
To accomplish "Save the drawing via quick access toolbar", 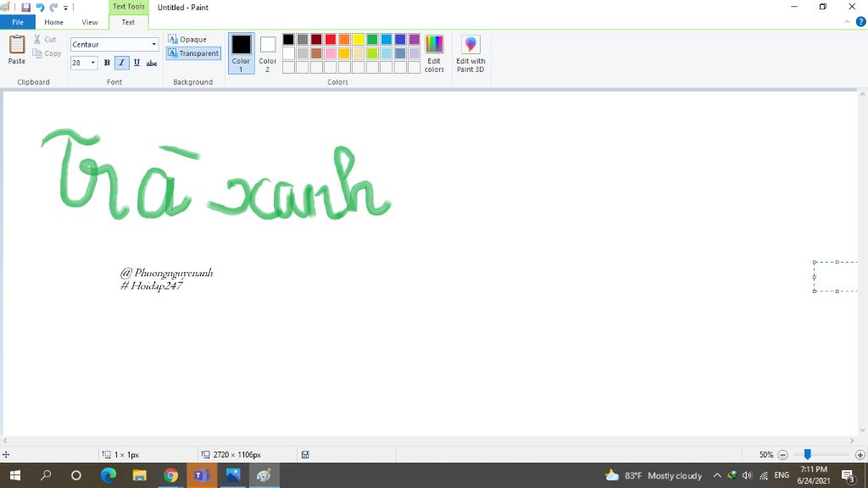I will [x=25, y=7].
